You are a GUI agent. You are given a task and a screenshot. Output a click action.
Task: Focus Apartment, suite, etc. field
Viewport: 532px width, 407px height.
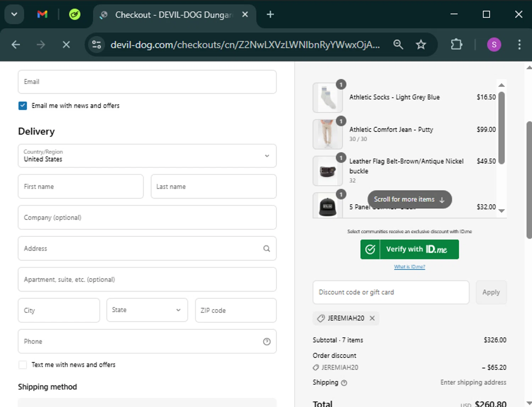click(147, 280)
